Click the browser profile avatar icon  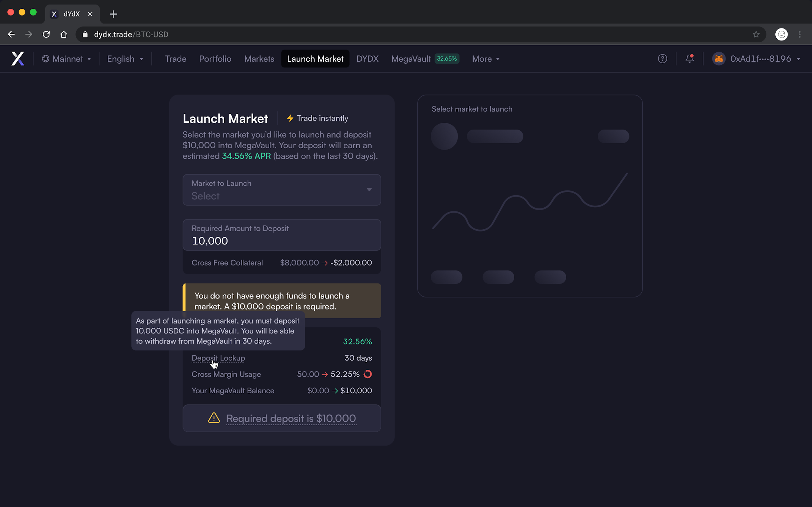point(781,34)
